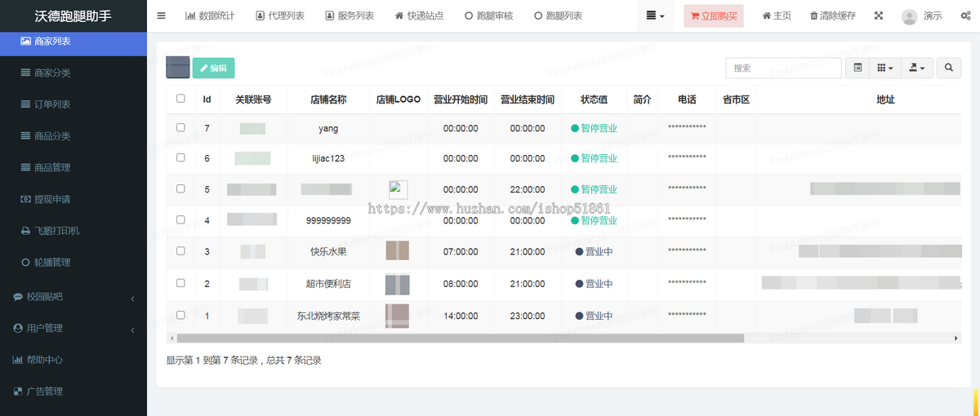Viewport: 980px width, 416px height.
Task: Click the table horizontal scrollbar
Action: click(460, 338)
